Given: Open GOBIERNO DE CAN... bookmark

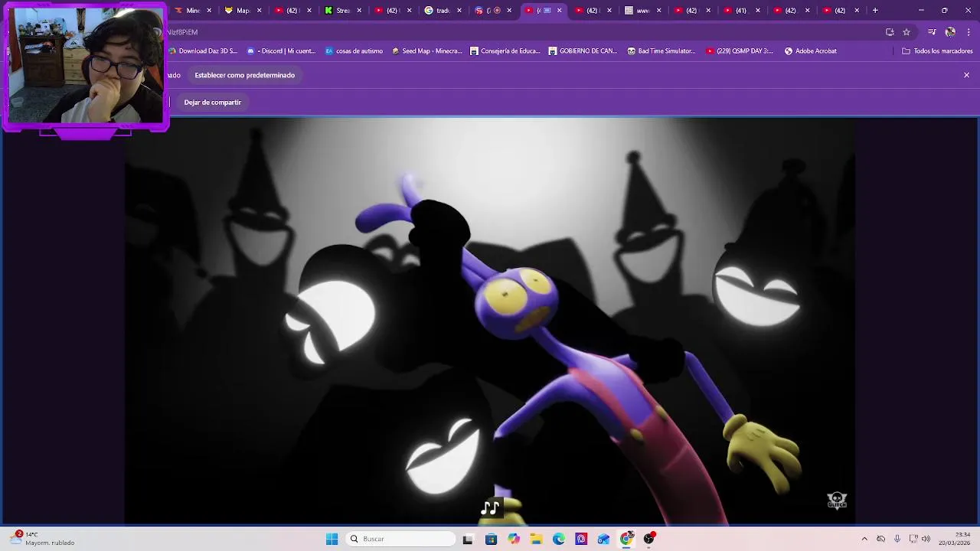Looking at the screenshot, I should pyautogui.click(x=583, y=51).
